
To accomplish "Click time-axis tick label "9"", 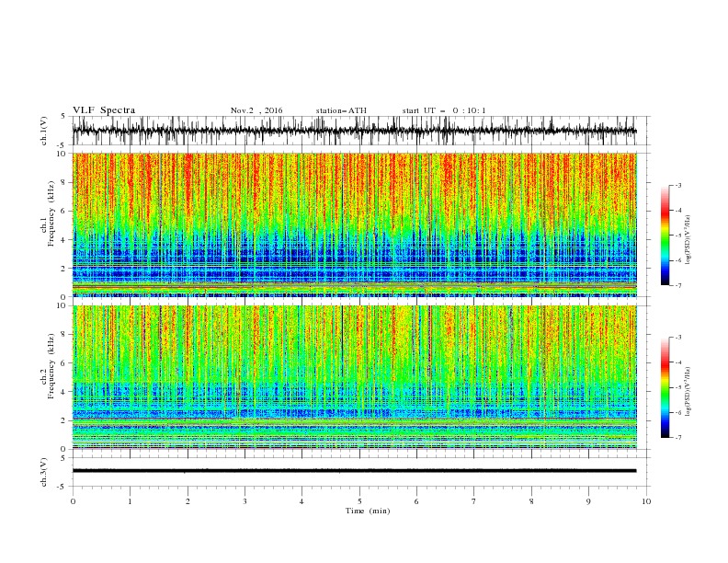I will [x=588, y=501].
